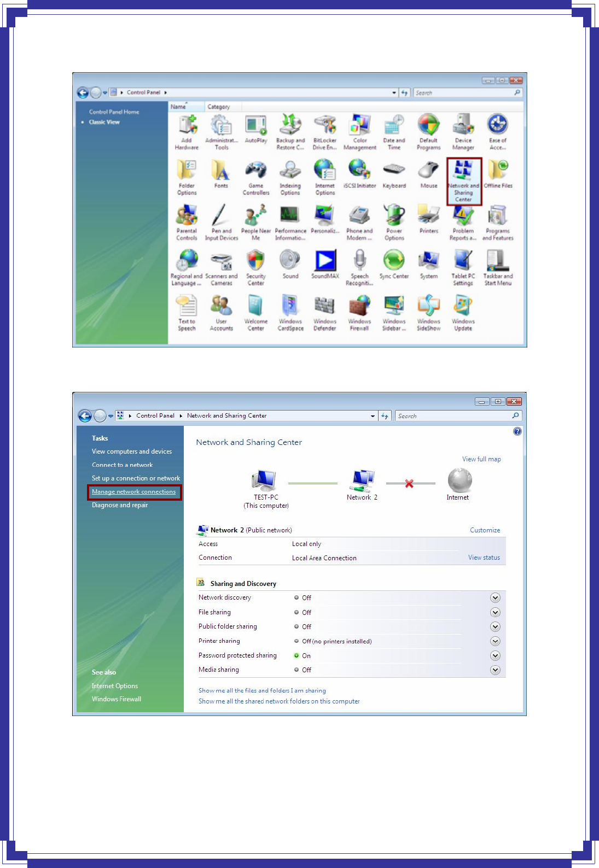This screenshot has width=599, height=868.
Task: Click the Control Panel window search box
Action: (x=468, y=93)
